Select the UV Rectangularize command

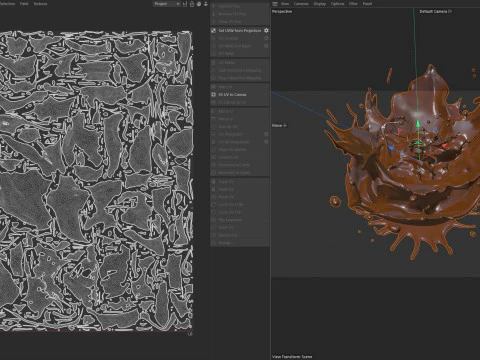(x=240, y=142)
